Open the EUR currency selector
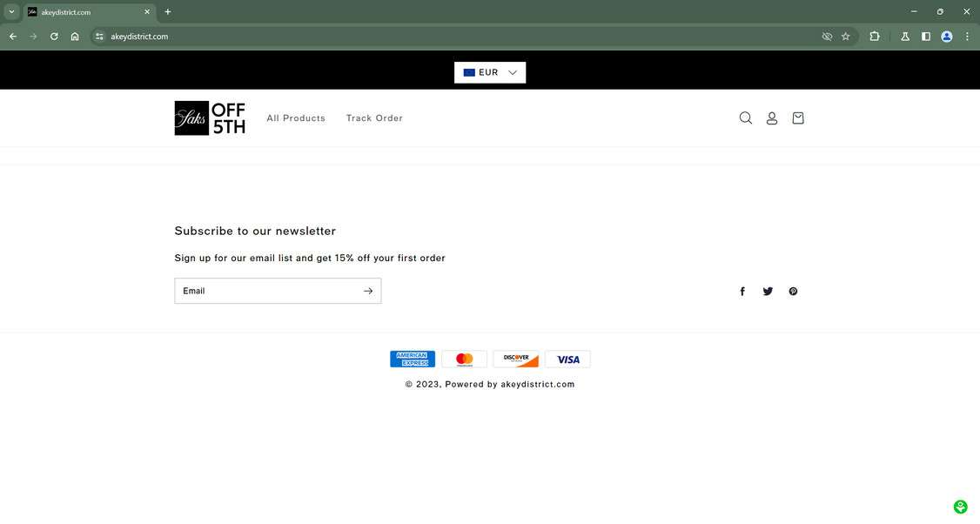Screen dimensions: 980x524 490,72
